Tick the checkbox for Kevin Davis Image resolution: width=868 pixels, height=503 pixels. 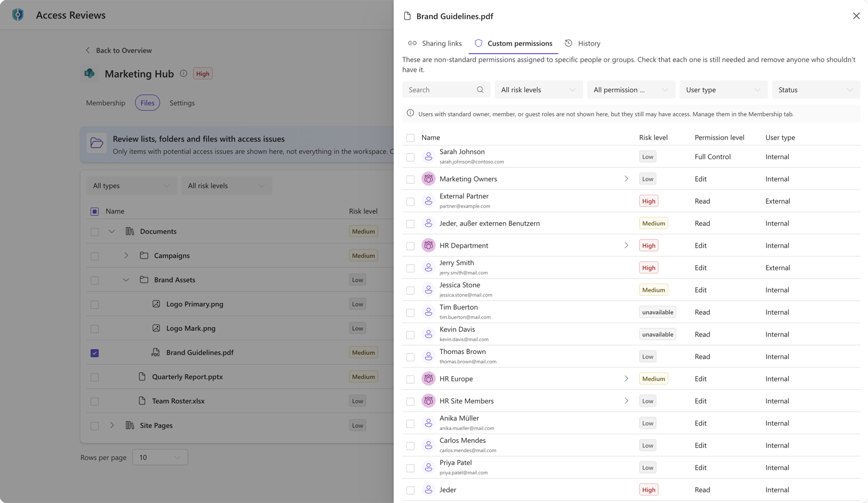[411, 335]
